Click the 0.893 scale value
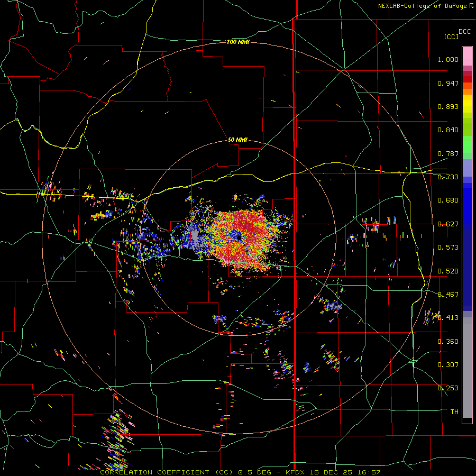 tap(448, 106)
